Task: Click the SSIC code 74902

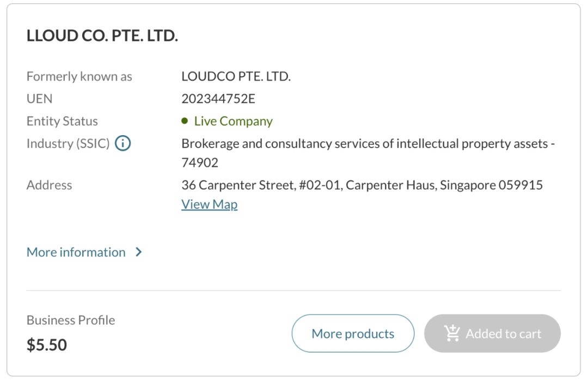Action: click(200, 162)
